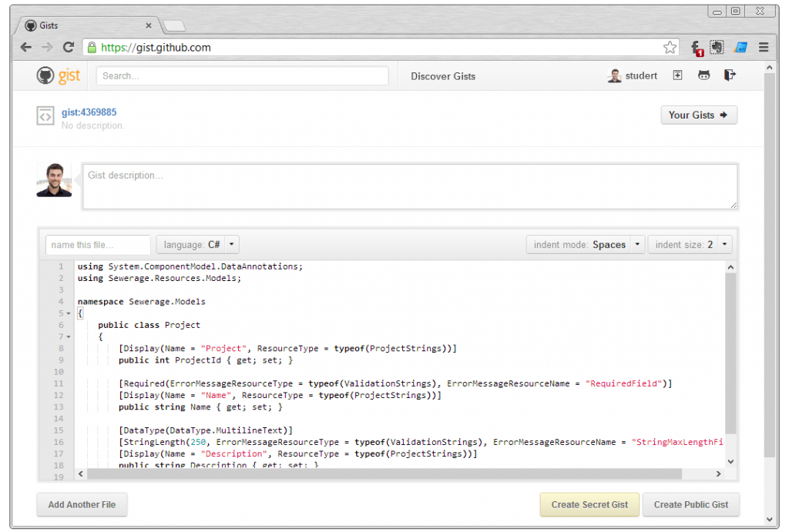Click the public class Project line
Image resolution: width=789 pixels, height=532 pixels.
click(149, 325)
